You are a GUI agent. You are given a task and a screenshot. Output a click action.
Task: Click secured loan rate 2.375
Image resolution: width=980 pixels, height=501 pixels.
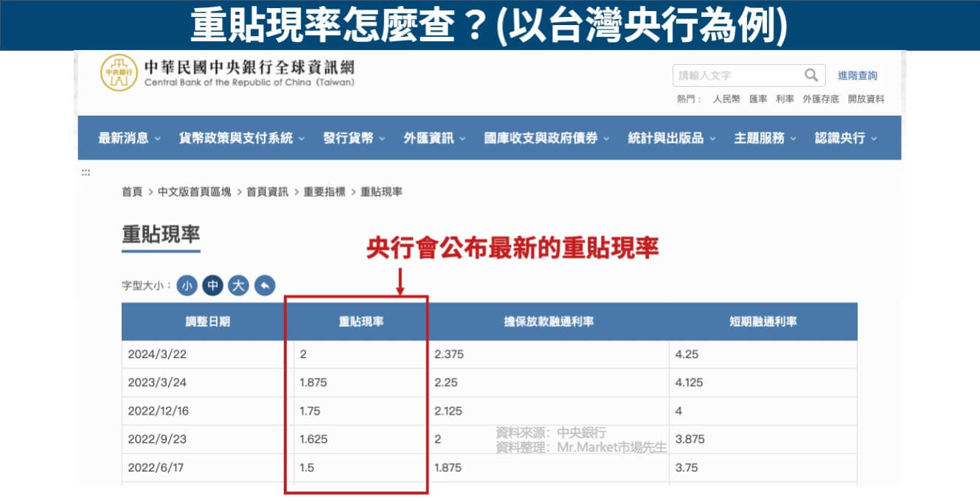coord(449,354)
